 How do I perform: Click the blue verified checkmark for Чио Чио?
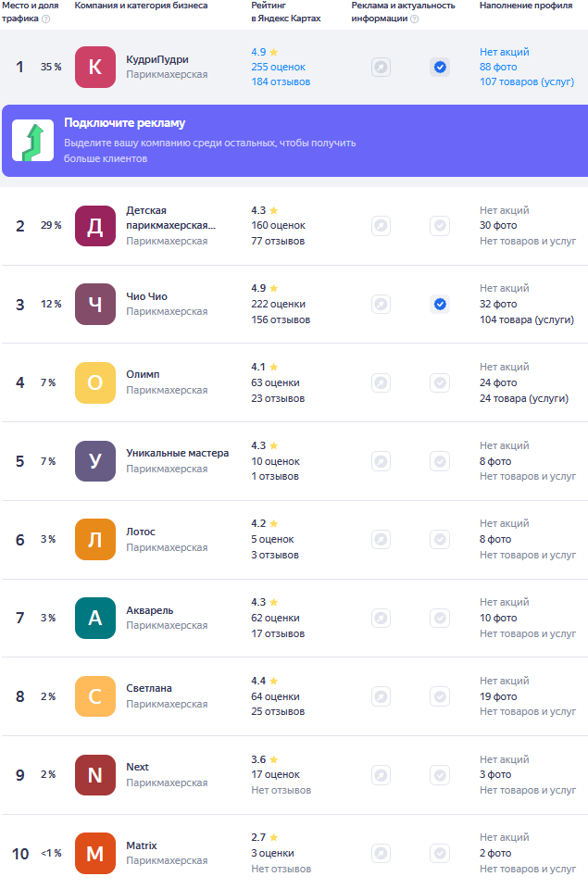(x=440, y=305)
